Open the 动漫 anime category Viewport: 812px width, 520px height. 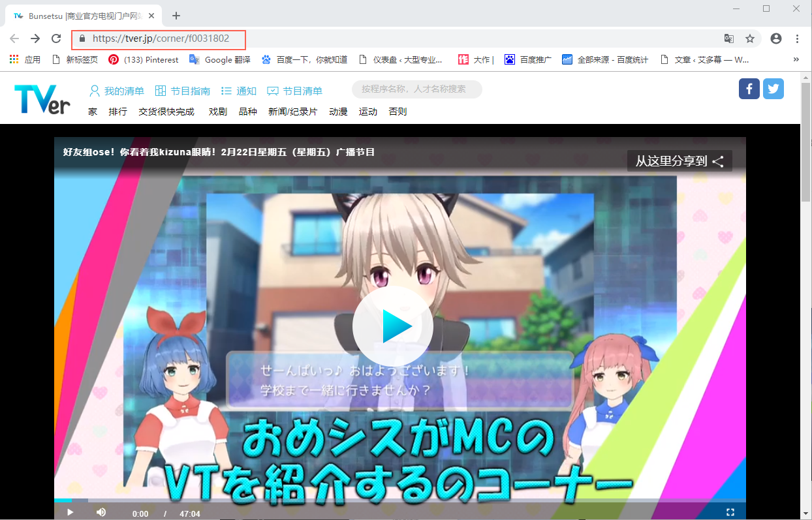[x=338, y=112]
